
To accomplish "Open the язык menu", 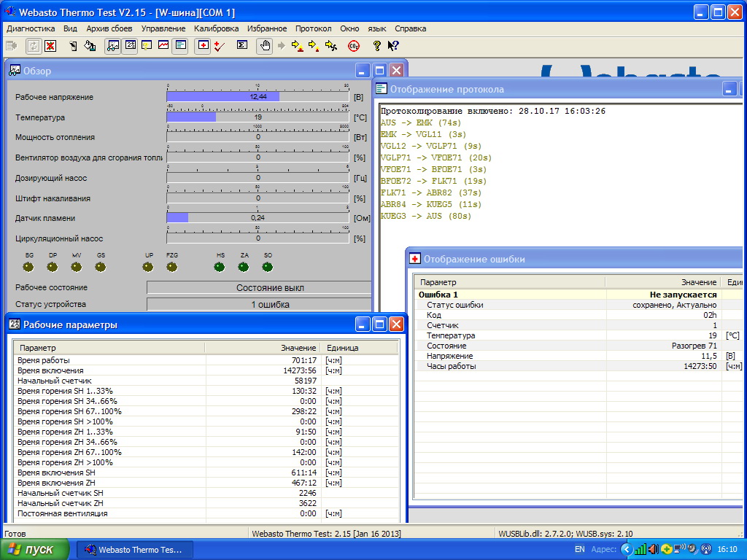I will [377, 28].
